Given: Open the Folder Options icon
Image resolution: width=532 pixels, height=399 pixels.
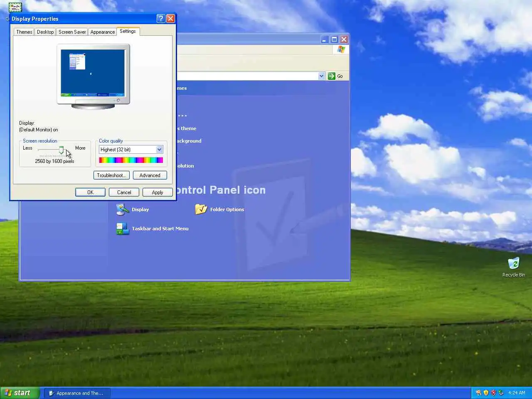Looking at the screenshot, I should pyautogui.click(x=219, y=209).
